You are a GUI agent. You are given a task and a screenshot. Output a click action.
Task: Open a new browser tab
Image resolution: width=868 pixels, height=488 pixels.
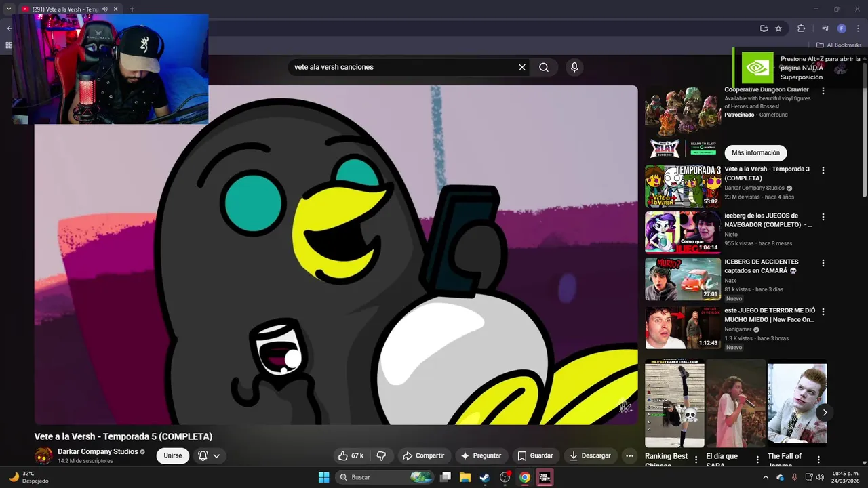132,9
